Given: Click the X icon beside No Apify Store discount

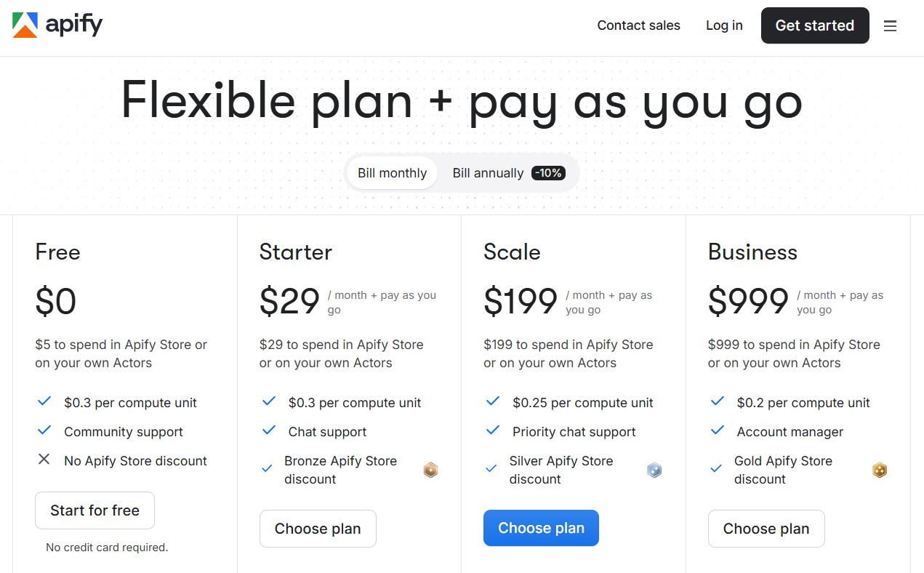Looking at the screenshot, I should [x=44, y=459].
